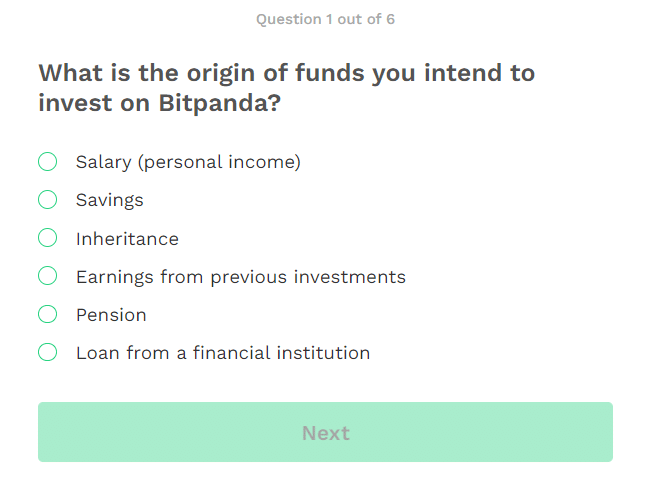Click the 'Savings' option label
Image resolution: width=666 pixels, height=490 pixels.
tap(110, 200)
